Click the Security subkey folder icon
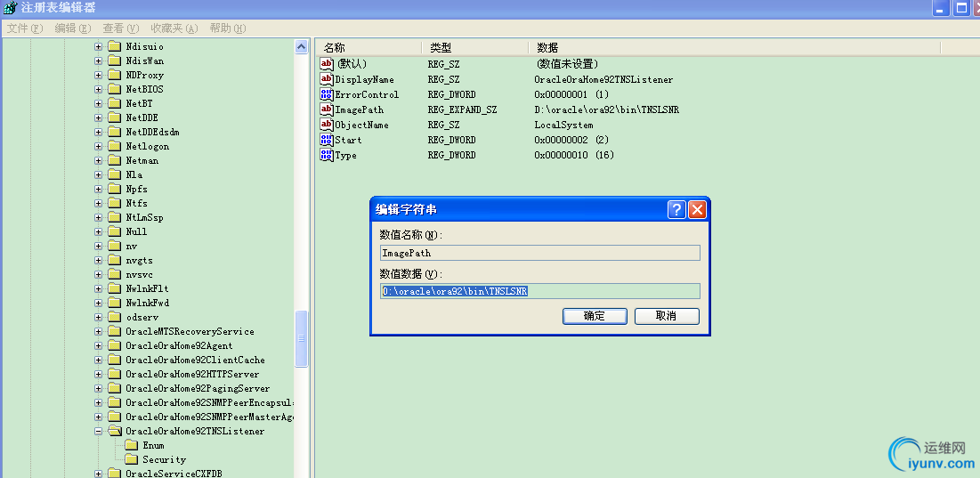The height and width of the screenshot is (478, 980). [x=131, y=460]
